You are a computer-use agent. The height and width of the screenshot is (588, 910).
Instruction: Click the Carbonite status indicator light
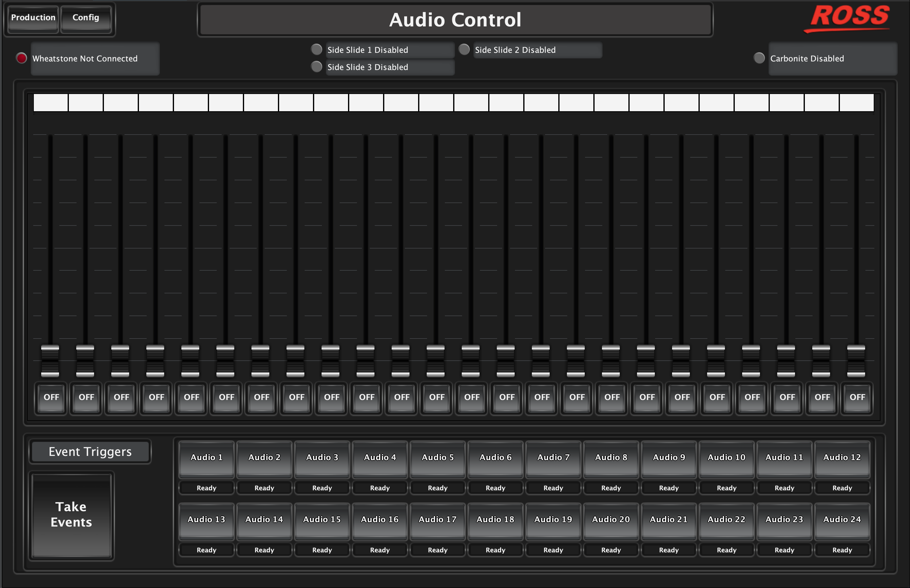(759, 58)
